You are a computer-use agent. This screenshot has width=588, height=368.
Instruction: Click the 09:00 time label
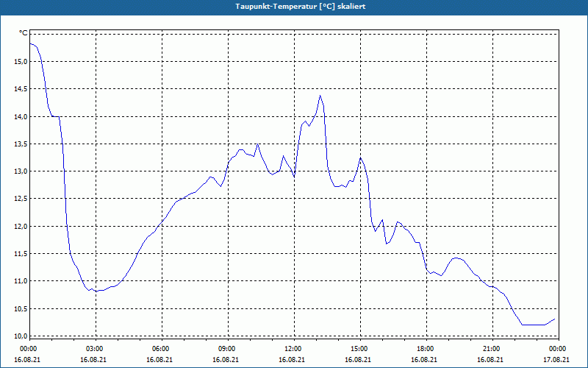pos(228,349)
